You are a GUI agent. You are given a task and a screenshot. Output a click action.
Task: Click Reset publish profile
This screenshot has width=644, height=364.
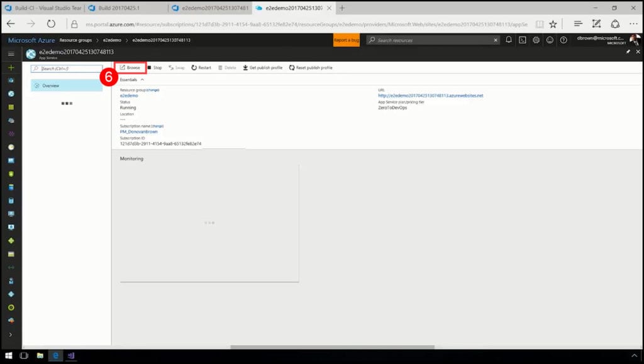(311, 68)
